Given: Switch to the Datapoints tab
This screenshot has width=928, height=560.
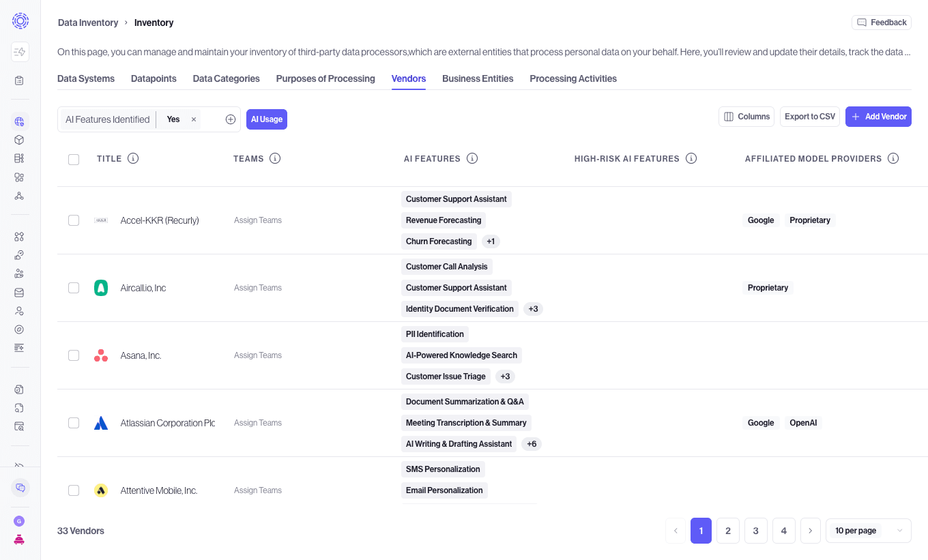Looking at the screenshot, I should (x=154, y=78).
